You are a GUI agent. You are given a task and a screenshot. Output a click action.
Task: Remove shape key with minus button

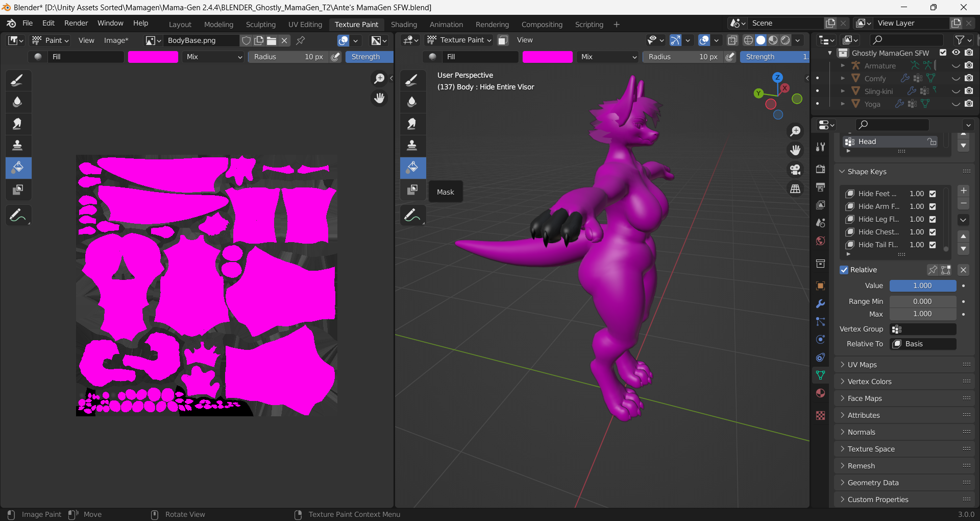pyautogui.click(x=963, y=203)
